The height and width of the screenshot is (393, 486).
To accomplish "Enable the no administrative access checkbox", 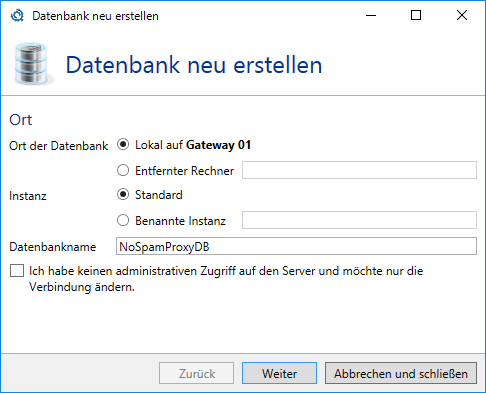I will [17, 271].
